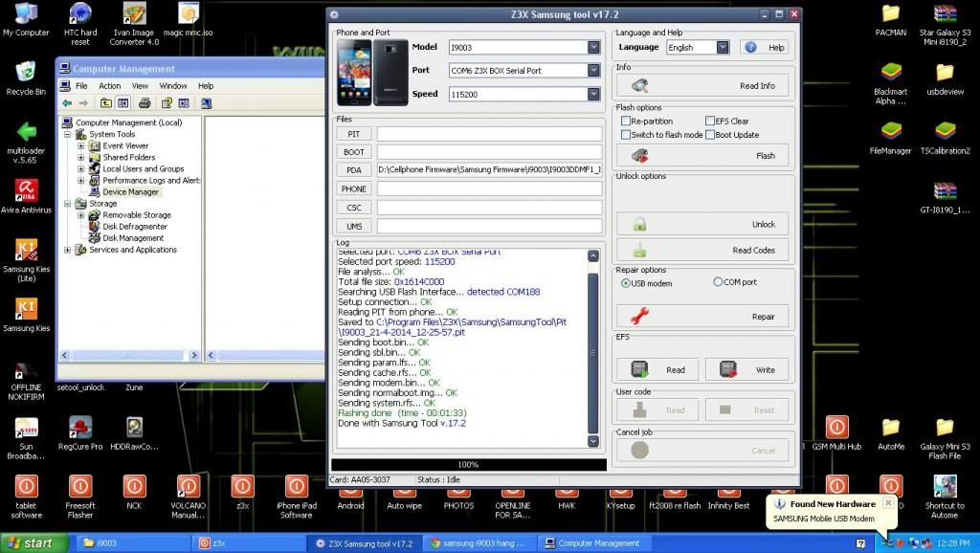Image resolution: width=980 pixels, height=553 pixels.
Task: Open the Action menu in Computer Management
Action: [109, 86]
